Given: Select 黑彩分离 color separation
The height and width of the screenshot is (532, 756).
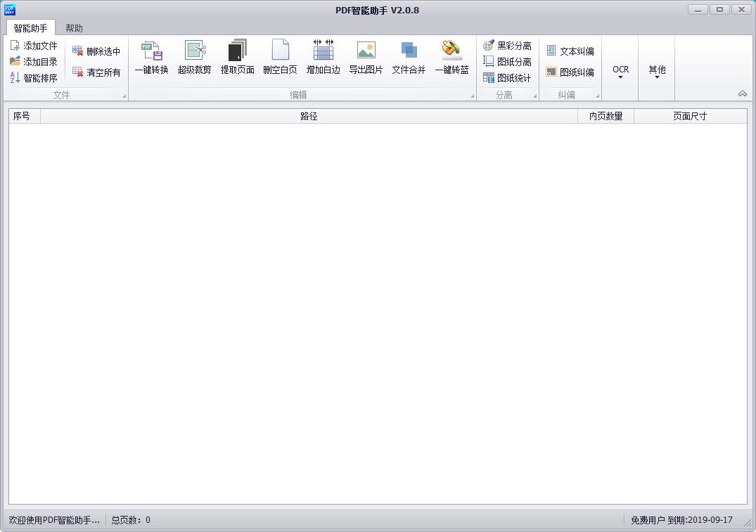Looking at the screenshot, I should [x=508, y=45].
